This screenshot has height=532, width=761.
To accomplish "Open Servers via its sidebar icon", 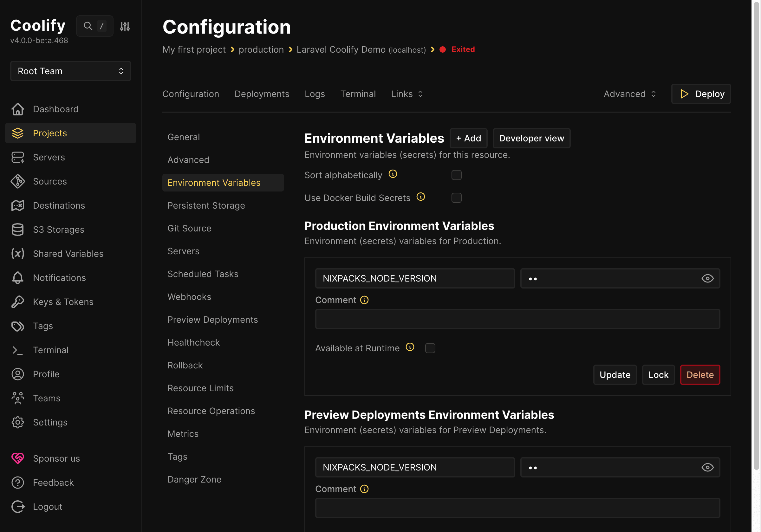I will pos(17,158).
